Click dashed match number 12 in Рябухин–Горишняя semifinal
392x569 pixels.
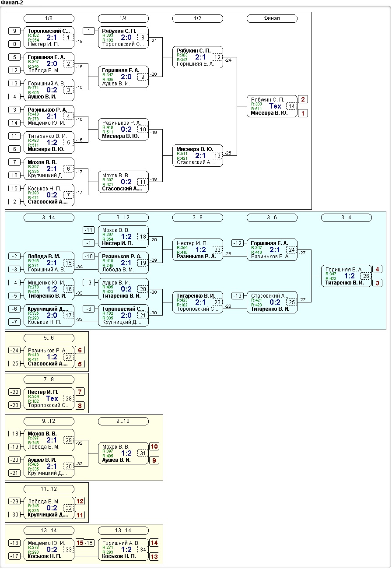(x=217, y=57)
